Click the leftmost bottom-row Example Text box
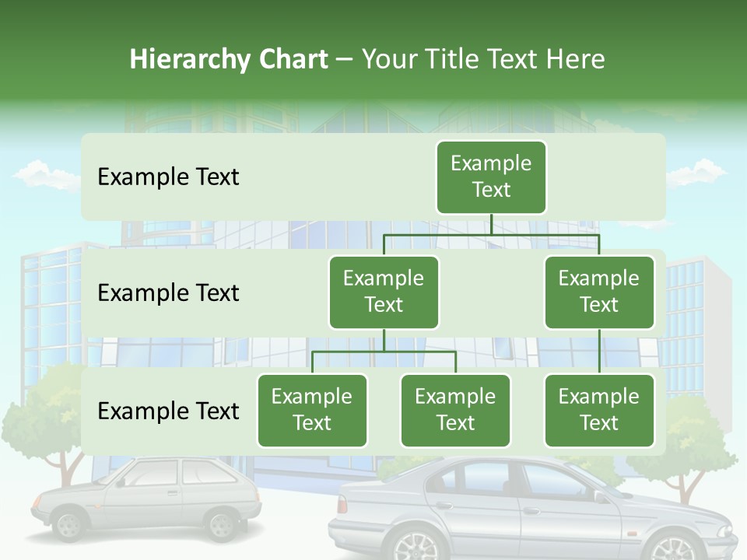Viewport: 747px width, 560px height. pos(312,410)
